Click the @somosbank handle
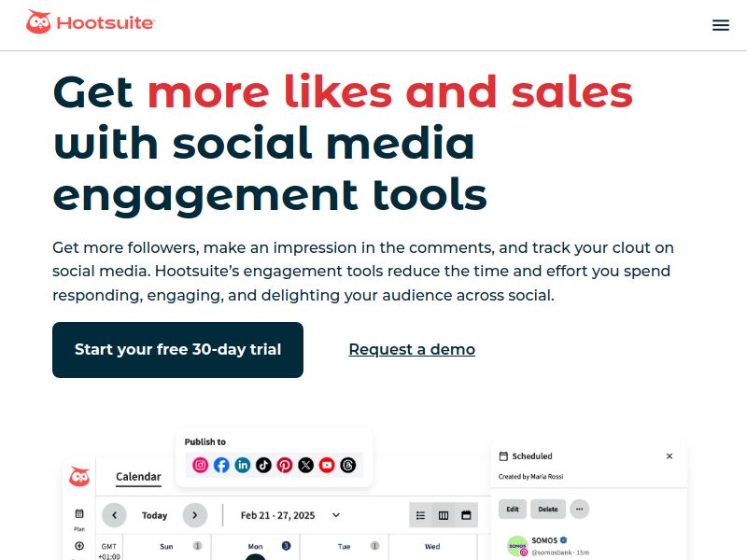 (x=552, y=553)
